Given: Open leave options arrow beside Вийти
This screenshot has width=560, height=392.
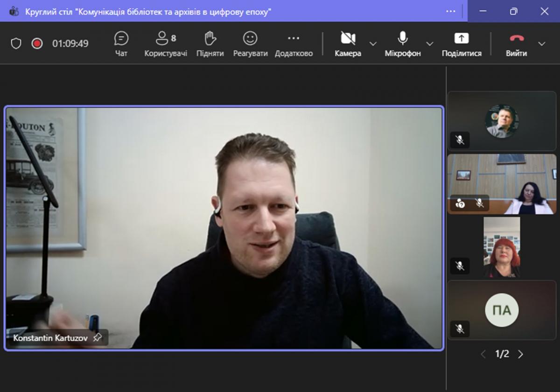Looking at the screenshot, I should click(x=541, y=44).
